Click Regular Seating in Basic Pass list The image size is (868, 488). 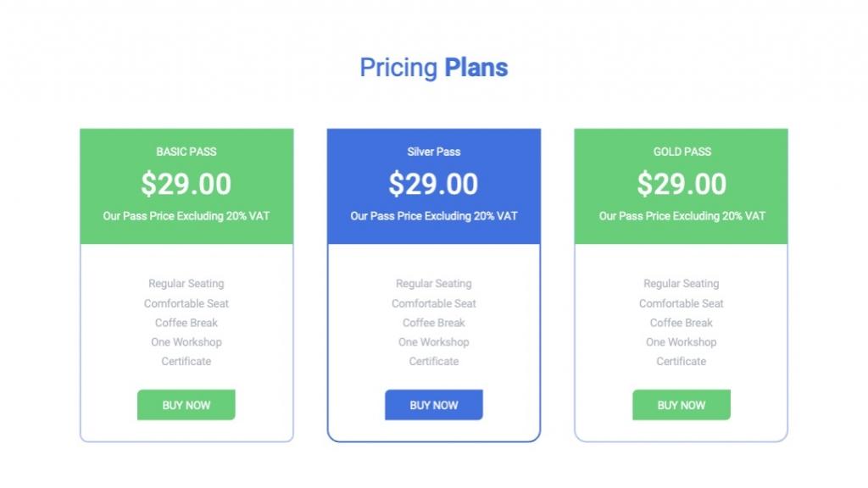point(186,284)
